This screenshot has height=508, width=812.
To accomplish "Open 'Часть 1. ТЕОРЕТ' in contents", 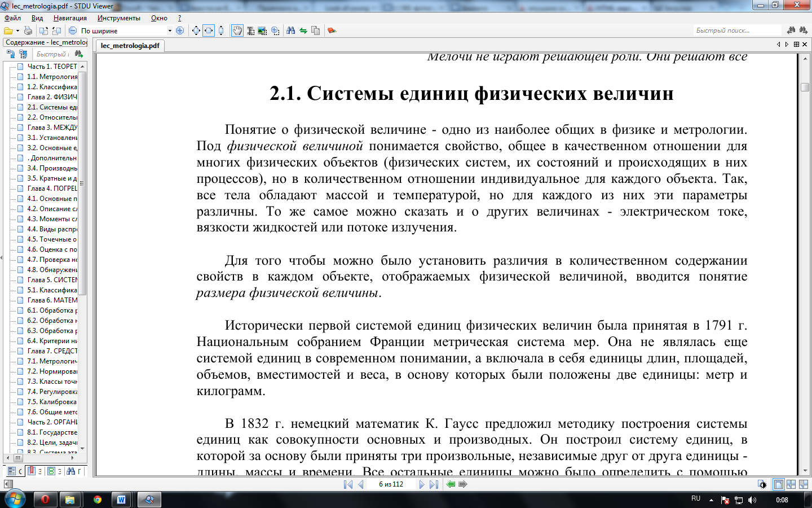I will coord(52,67).
